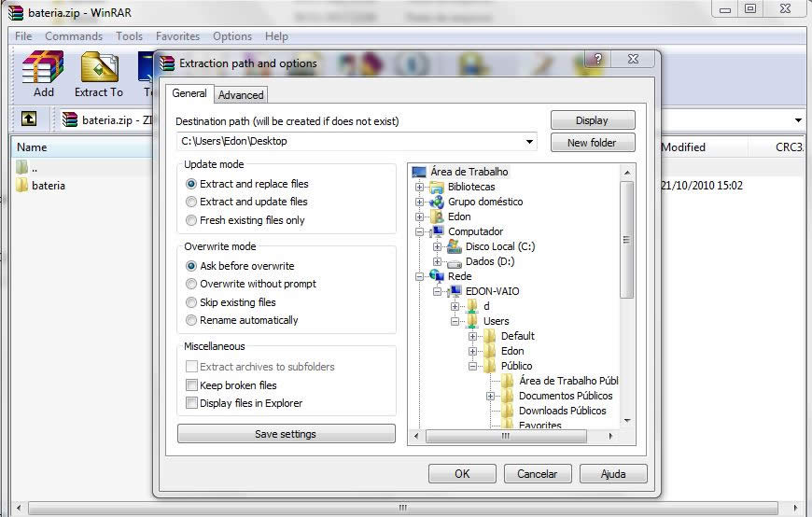This screenshot has width=812, height=517.
Task: Click the parent folder '..' icon
Action: coord(21,167)
